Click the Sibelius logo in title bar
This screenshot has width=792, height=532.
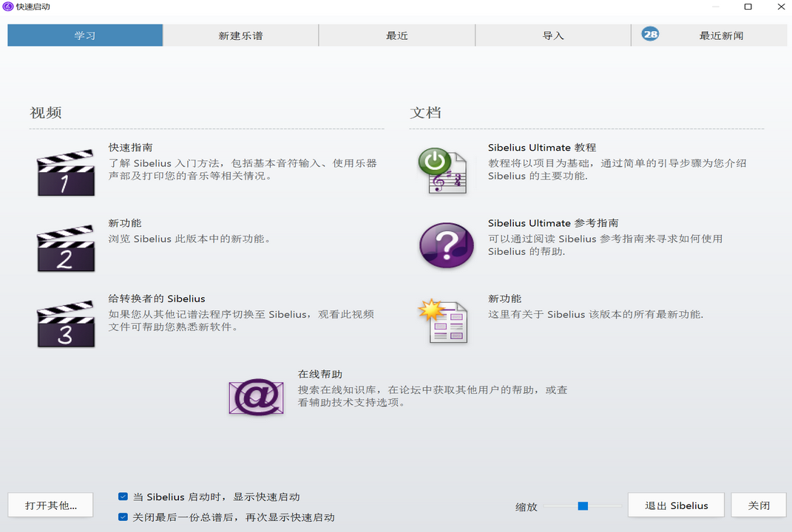[x=7, y=7]
